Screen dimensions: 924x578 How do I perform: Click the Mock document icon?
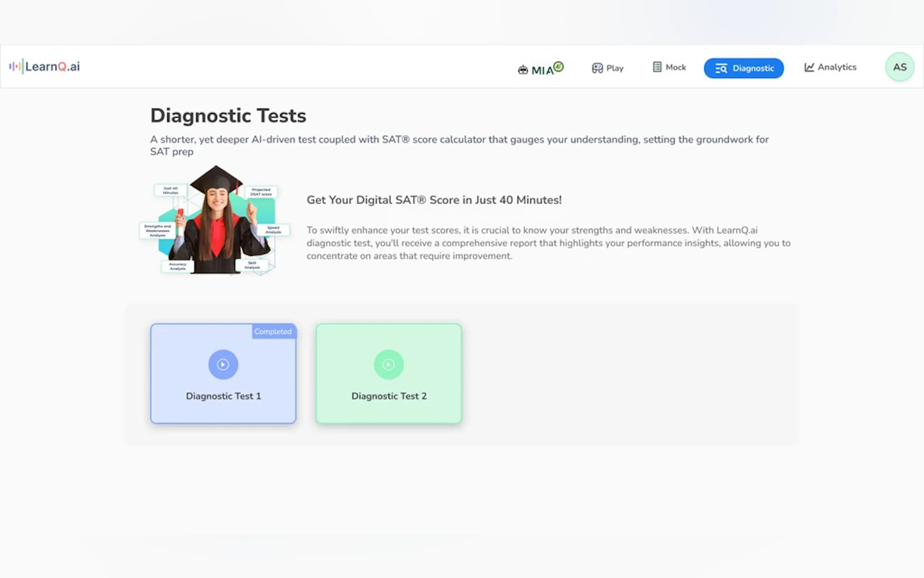coord(657,67)
